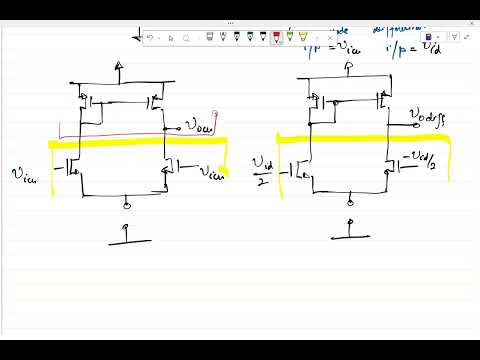
Task: Select the red pen
Action: coord(277,38)
